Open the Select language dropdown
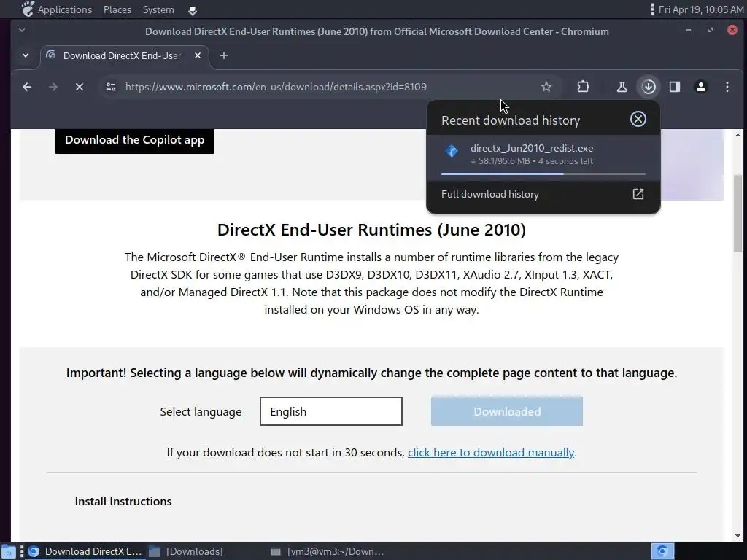The height and width of the screenshot is (560, 747). coord(331,411)
